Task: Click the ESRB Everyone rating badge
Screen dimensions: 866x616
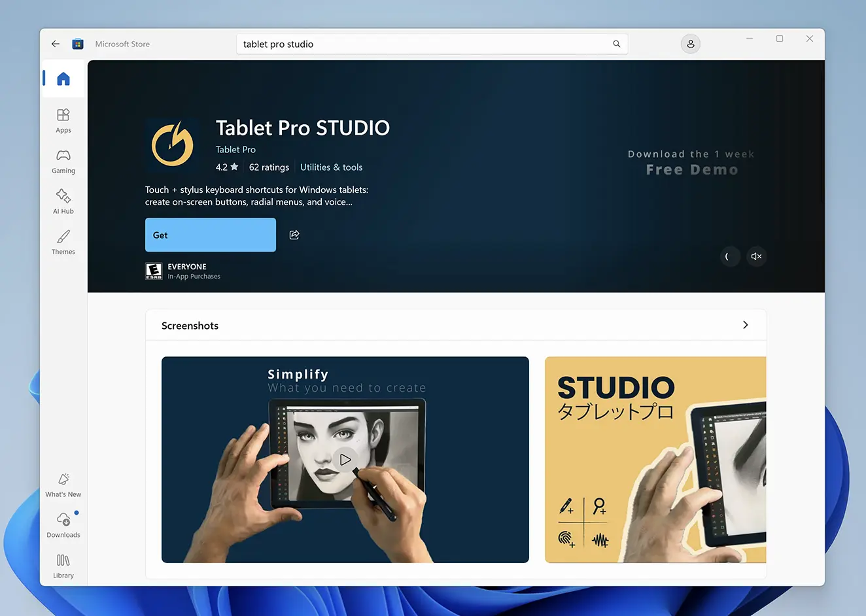Action: tap(154, 271)
